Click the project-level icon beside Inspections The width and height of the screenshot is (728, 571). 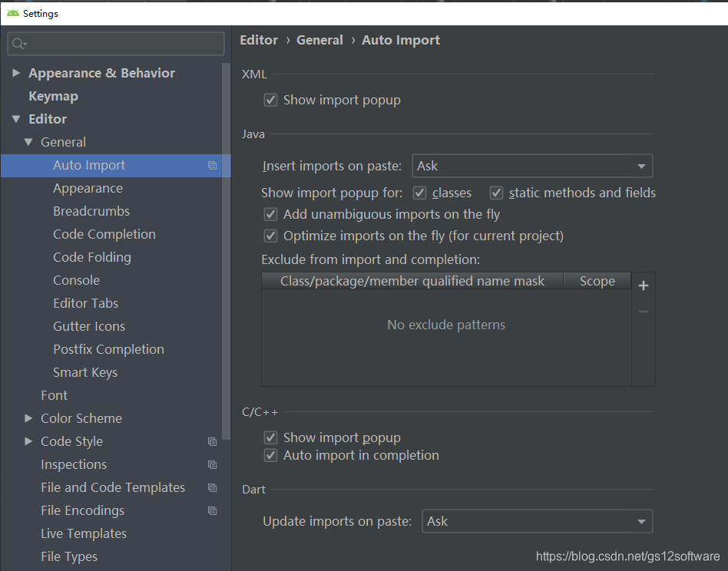coord(212,465)
